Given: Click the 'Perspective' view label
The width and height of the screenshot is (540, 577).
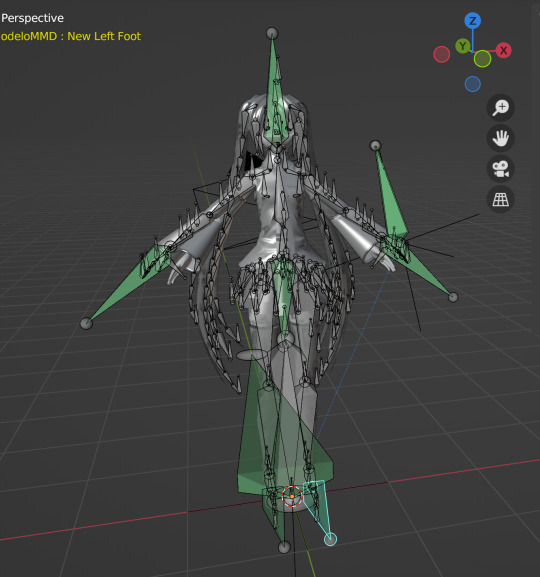Looking at the screenshot, I should pos(32,18).
